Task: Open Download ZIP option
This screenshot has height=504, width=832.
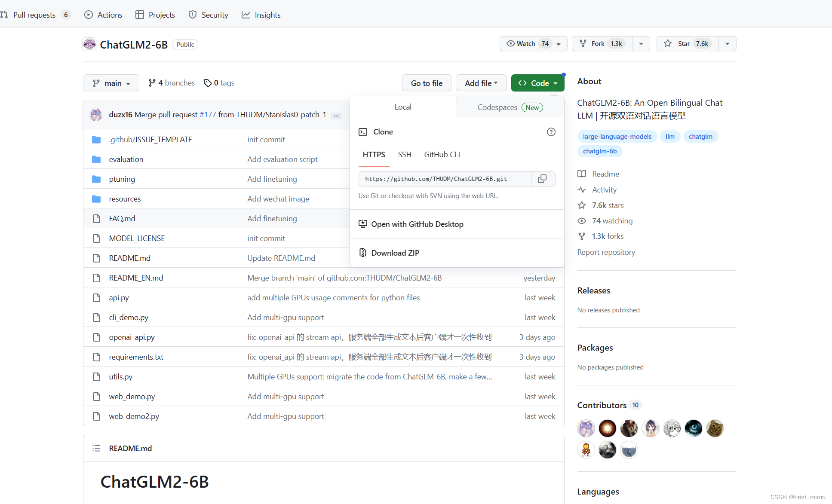Action: coord(457,253)
